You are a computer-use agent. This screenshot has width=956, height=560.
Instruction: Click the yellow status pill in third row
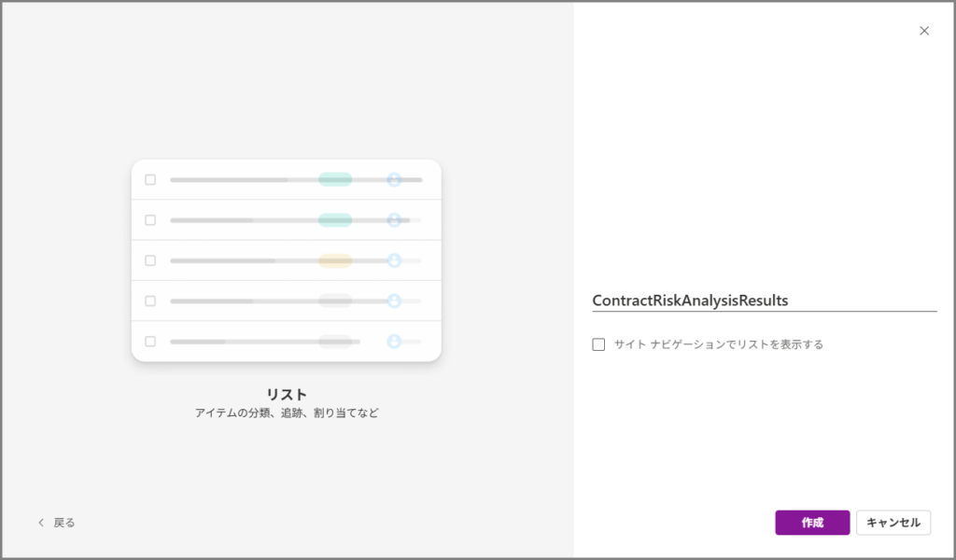click(335, 260)
